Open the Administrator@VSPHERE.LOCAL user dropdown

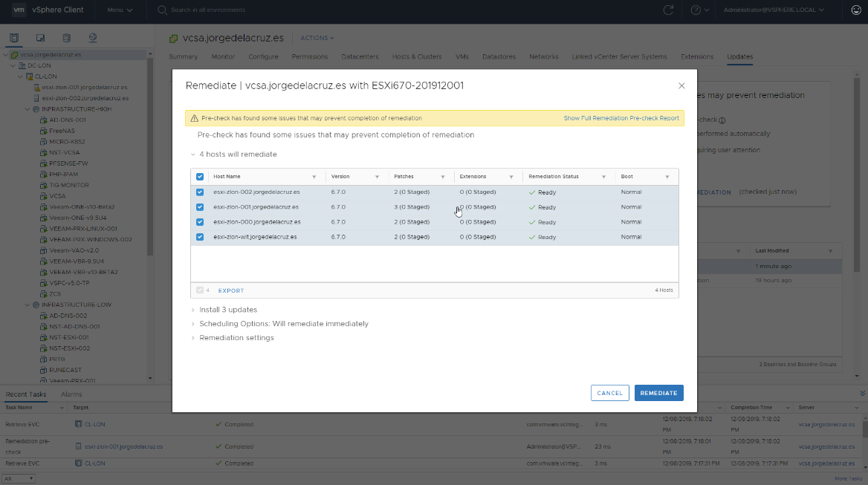(774, 10)
